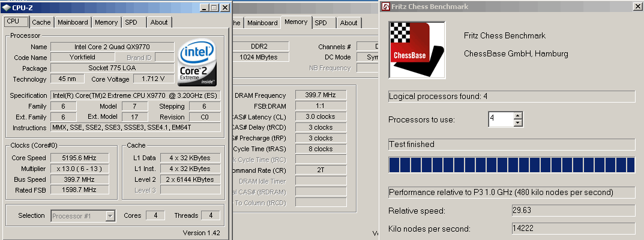Click the memory size value 1024 MBytes
The image size is (644, 240).
coord(262,57)
